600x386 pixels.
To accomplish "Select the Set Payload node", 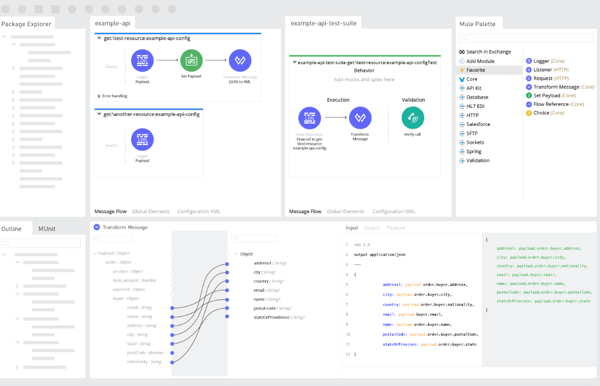I will (191, 60).
